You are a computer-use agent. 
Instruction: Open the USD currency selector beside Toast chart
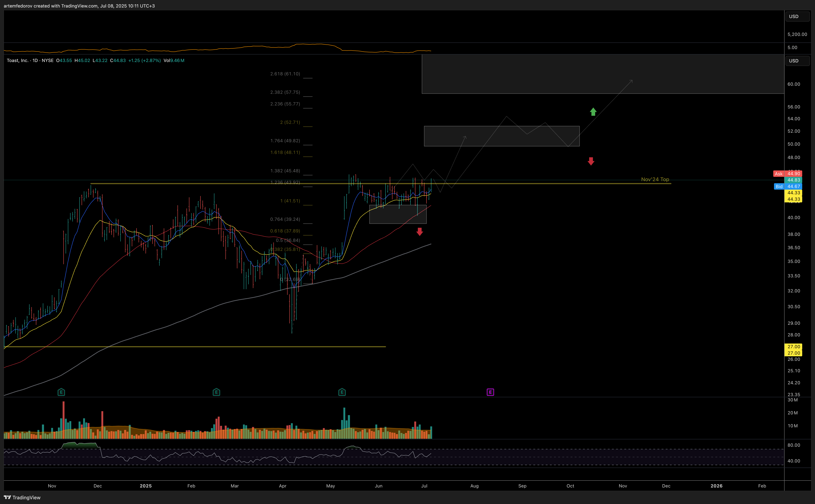pos(798,61)
